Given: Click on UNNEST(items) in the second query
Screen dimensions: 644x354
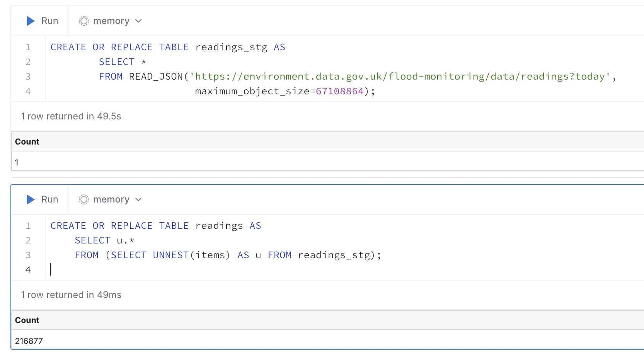Looking at the screenshot, I should (191, 255).
